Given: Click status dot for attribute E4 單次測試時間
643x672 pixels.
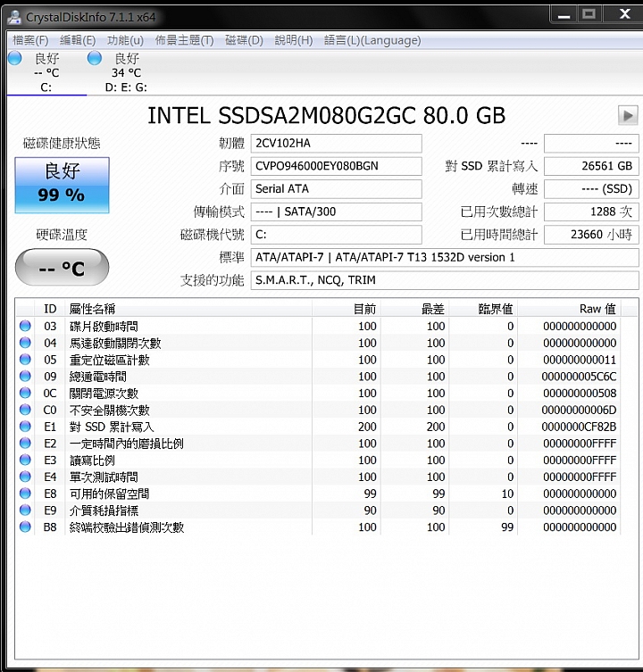Looking at the screenshot, I should [x=25, y=477].
